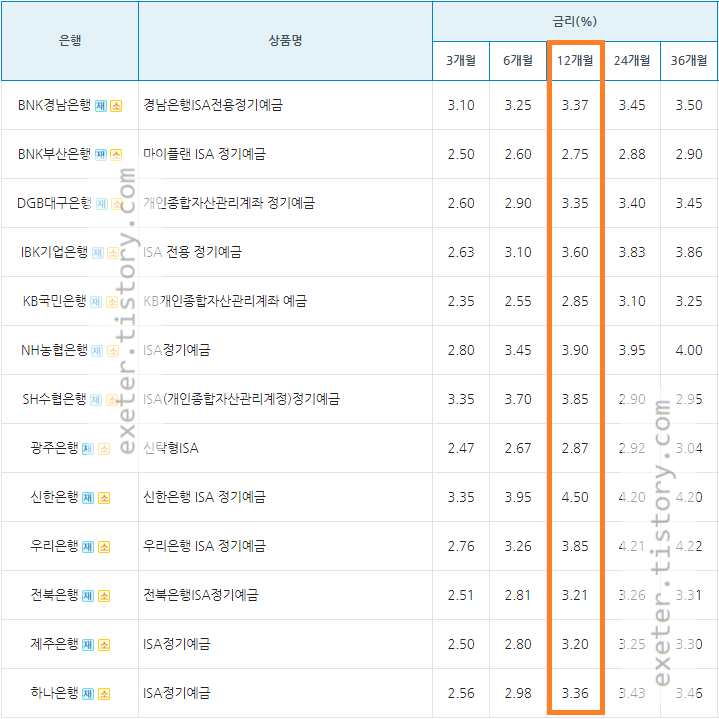Screen dimensions: 719x719
Task: Click the NH농협은행 bank name
Action: click(x=54, y=350)
